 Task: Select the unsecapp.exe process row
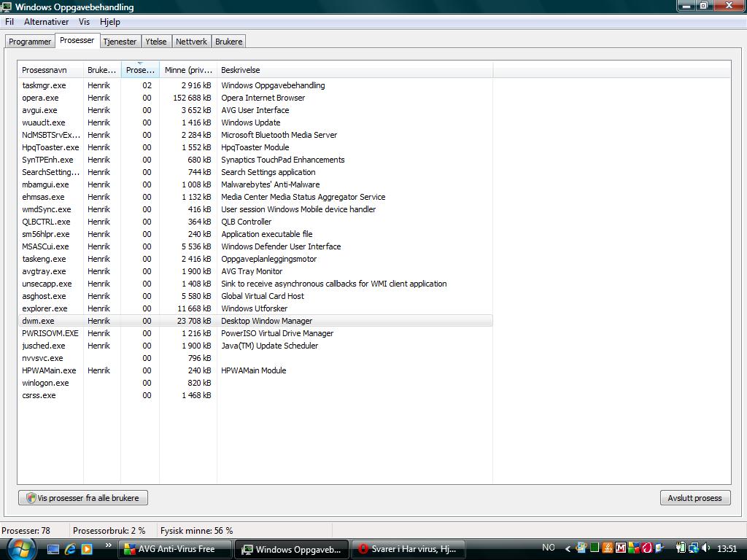(x=255, y=284)
